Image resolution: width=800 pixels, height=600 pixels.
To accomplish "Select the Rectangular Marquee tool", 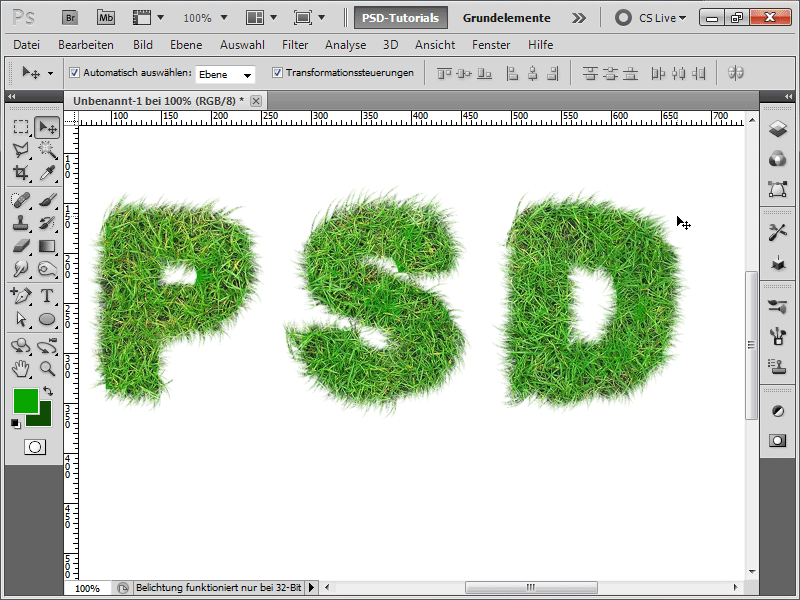I will [x=21, y=127].
